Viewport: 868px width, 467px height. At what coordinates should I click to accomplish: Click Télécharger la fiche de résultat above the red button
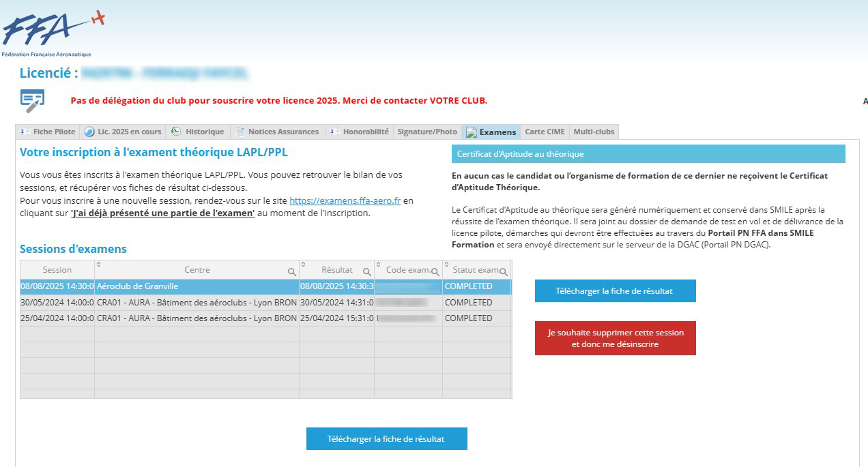(x=615, y=290)
